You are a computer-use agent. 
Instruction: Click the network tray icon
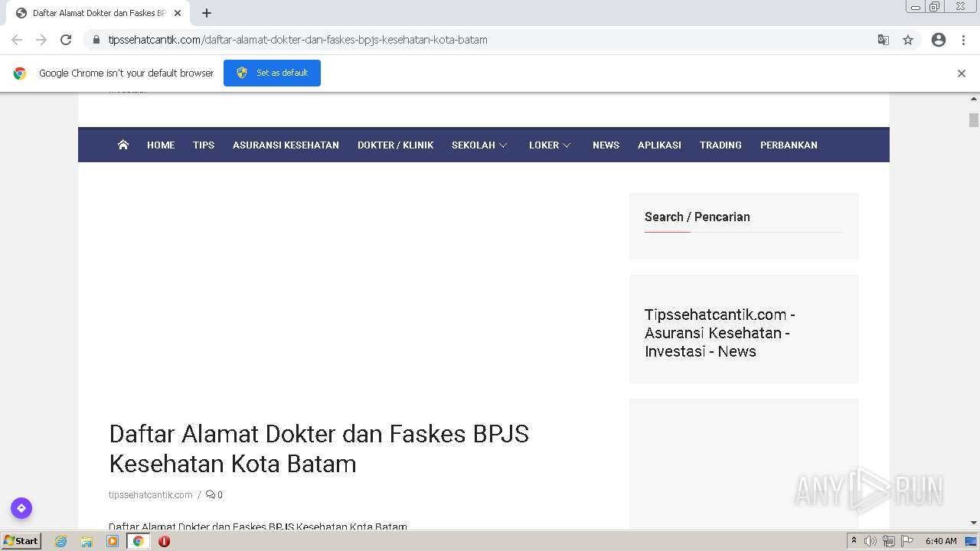(x=889, y=541)
